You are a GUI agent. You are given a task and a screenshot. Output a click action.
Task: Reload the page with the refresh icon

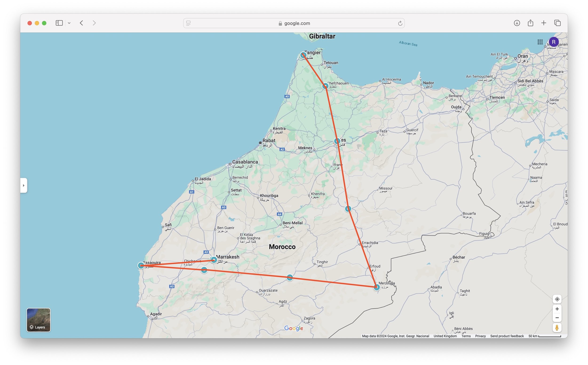400,23
